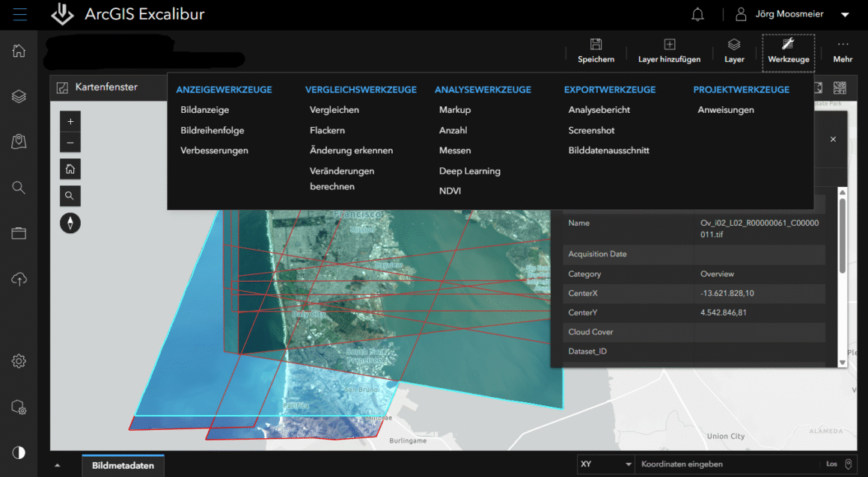Viewport: 868px width, 477px height.
Task: Click the window layout icon near Kartenfenster
Action: 818,87
